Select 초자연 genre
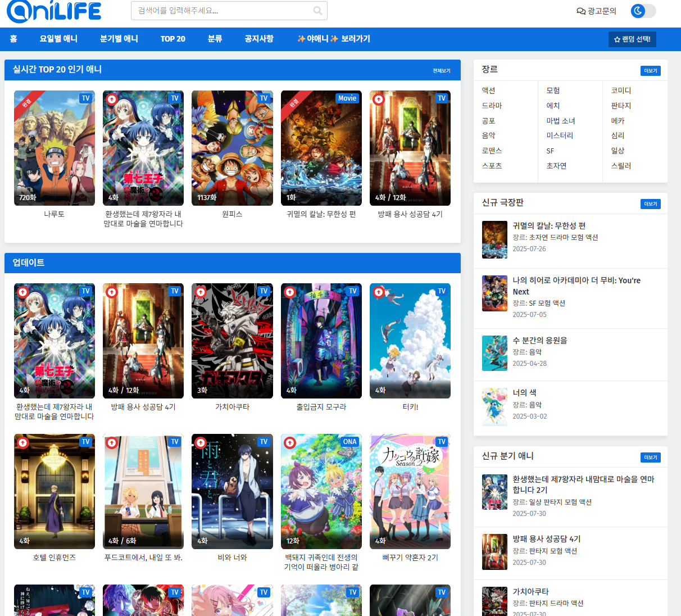This screenshot has height=616, width=681. pos(556,166)
